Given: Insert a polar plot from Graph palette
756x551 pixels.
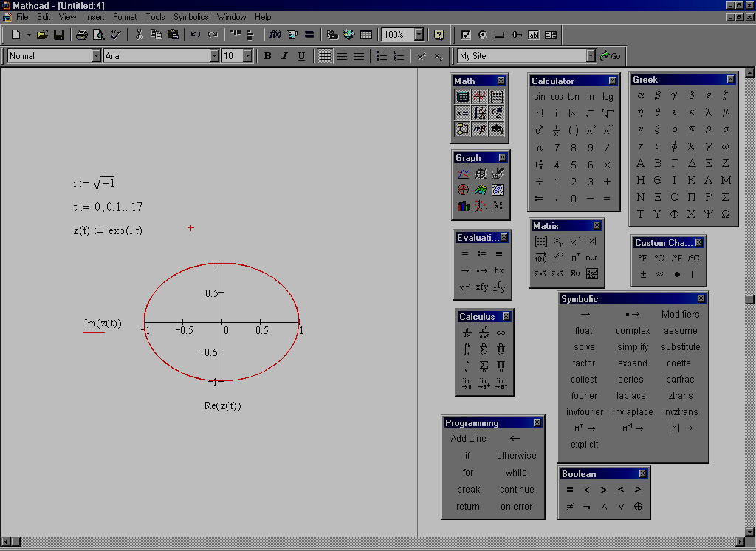Looking at the screenshot, I should click(464, 190).
